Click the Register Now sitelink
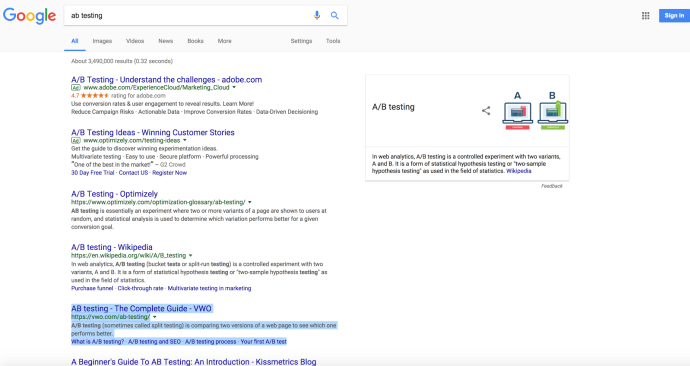690x366 pixels. 169,173
